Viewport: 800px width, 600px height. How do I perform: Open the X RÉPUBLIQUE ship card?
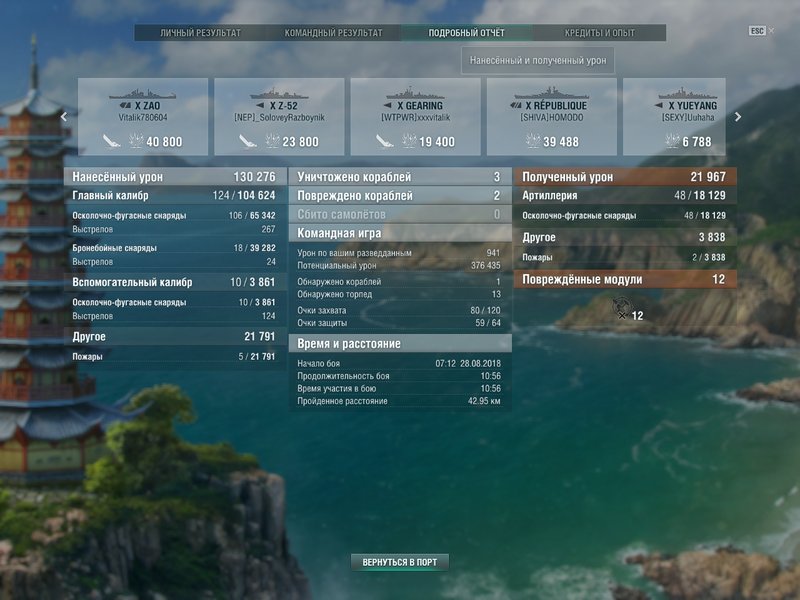552,117
